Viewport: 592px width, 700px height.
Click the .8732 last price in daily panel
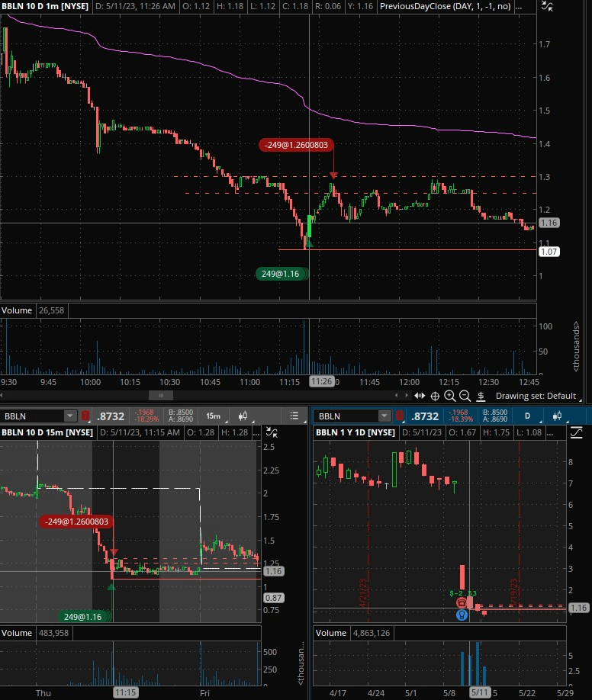424,416
